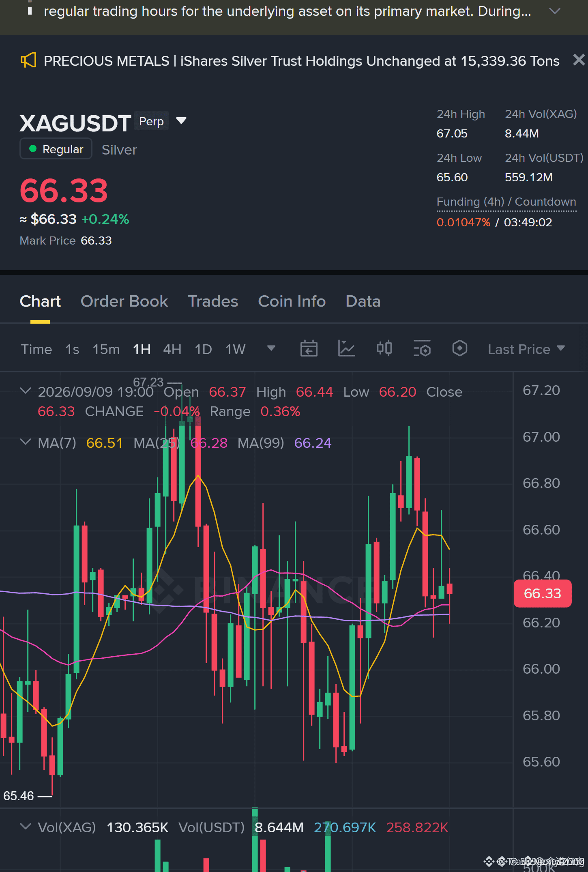588x872 pixels.
Task: Select the 1D timeframe
Action: [x=203, y=349]
